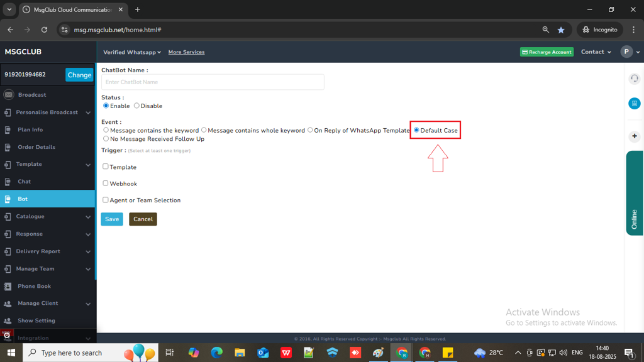Open the weather widget showing 28°C
The image size is (644, 362).
pos(488,353)
